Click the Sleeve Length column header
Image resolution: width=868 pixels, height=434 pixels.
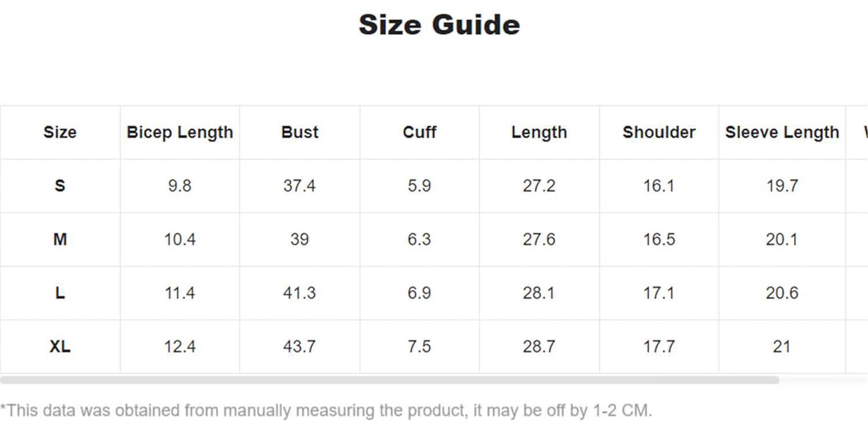782,132
